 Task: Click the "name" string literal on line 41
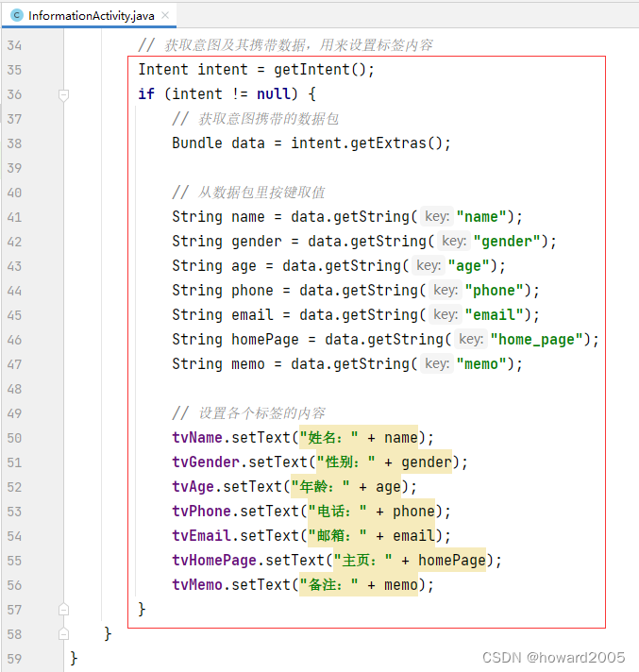point(481,217)
